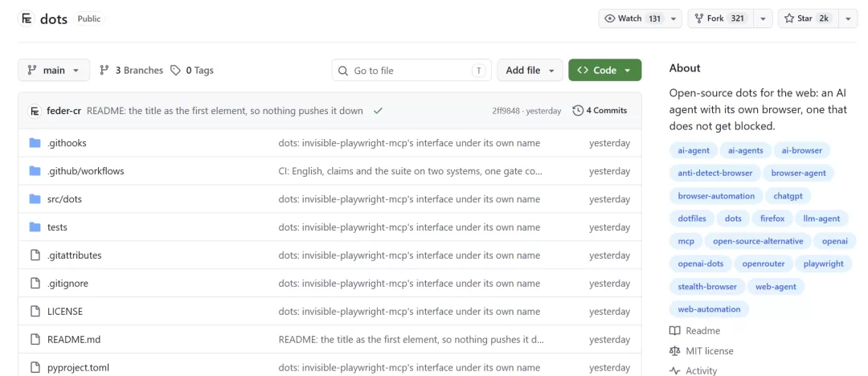
Task: Open the dotfiles topic tag
Action: tap(692, 219)
